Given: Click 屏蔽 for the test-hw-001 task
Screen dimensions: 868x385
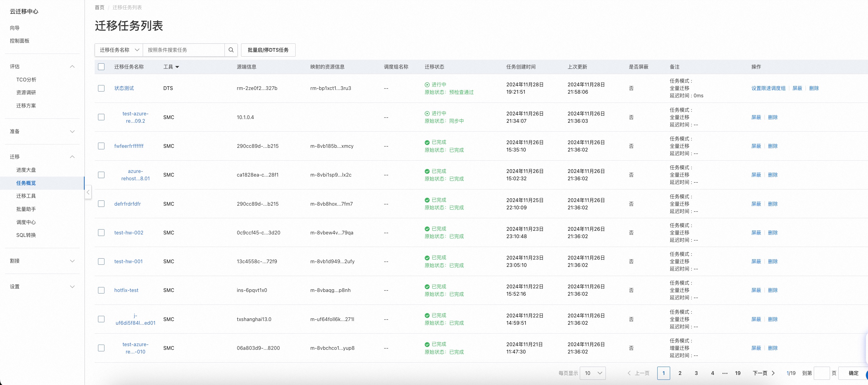Looking at the screenshot, I should [x=756, y=261].
